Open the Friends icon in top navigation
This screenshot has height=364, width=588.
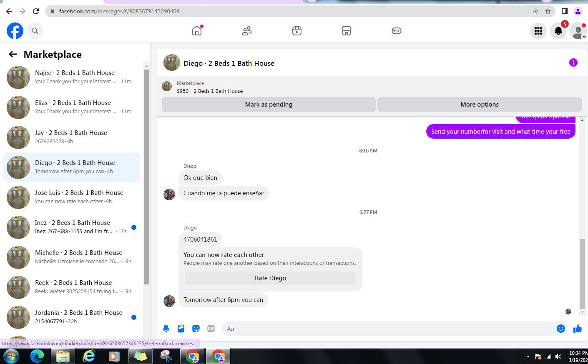coord(247,31)
